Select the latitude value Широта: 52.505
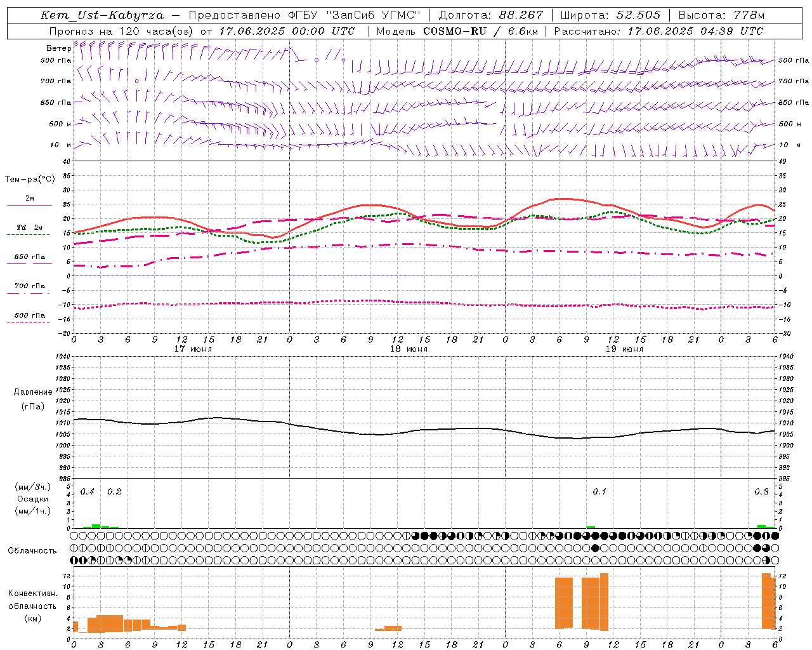The width and height of the screenshot is (812, 650). point(610,15)
